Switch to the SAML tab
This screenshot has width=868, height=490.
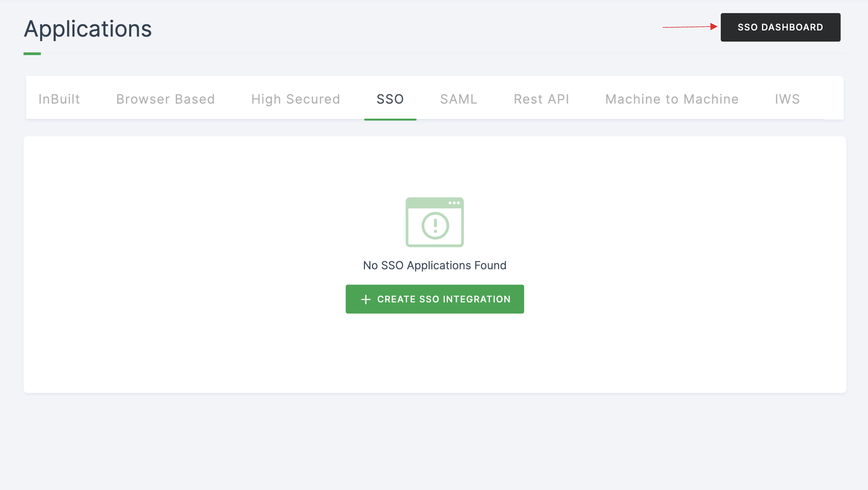(x=459, y=99)
